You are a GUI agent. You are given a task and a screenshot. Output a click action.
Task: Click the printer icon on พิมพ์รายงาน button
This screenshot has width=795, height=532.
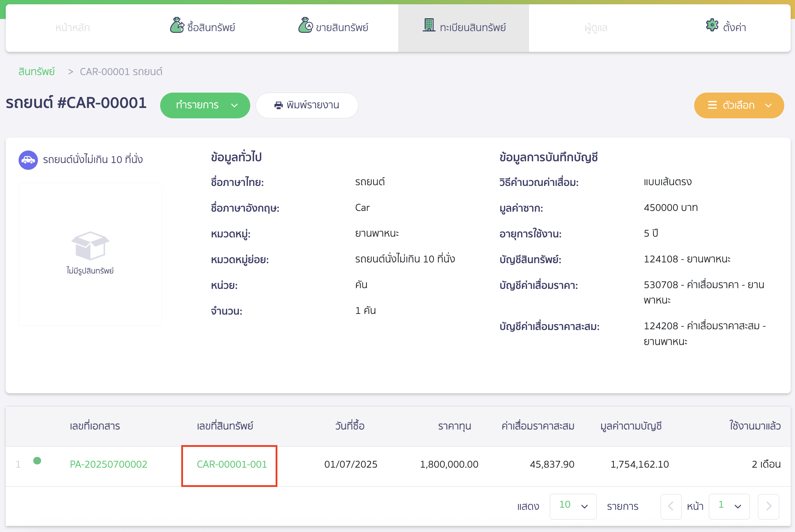pyautogui.click(x=278, y=105)
